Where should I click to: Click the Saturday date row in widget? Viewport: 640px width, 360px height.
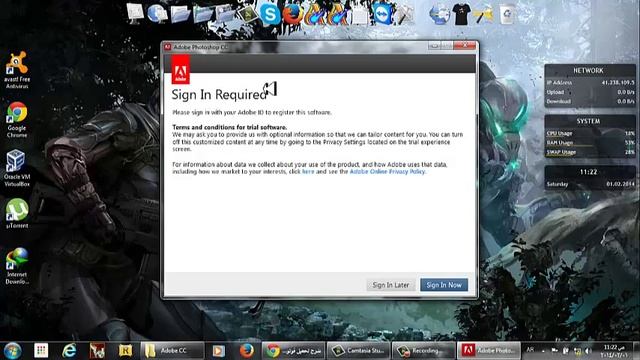590,184
